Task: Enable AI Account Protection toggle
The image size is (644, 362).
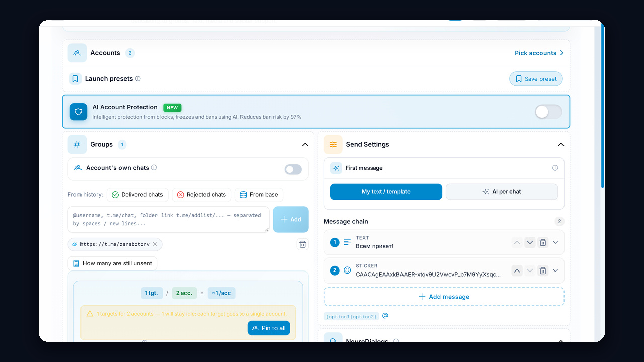Action: tap(548, 112)
